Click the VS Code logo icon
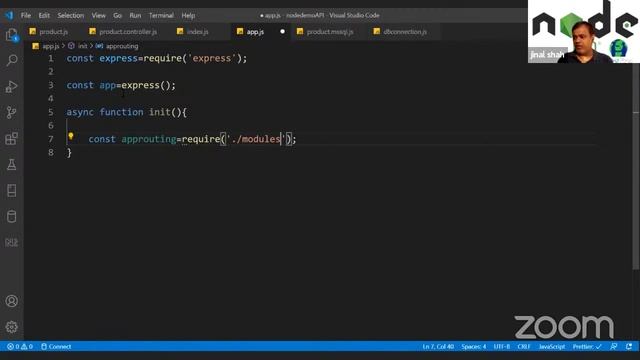640x360 pixels. (9, 16)
